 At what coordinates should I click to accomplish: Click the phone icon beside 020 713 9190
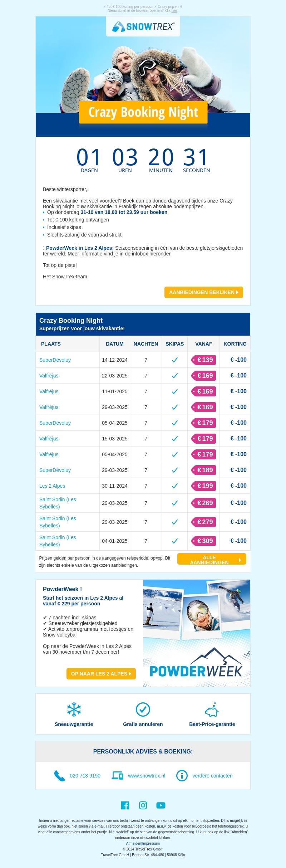[x=60, y=776]
